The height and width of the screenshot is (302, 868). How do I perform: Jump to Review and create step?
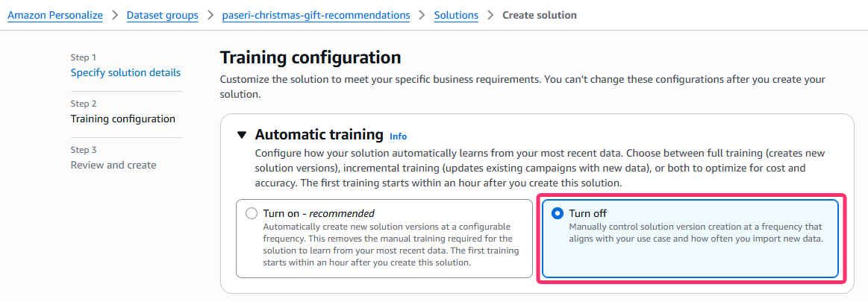pyautogui.click(x=113, y=165)
